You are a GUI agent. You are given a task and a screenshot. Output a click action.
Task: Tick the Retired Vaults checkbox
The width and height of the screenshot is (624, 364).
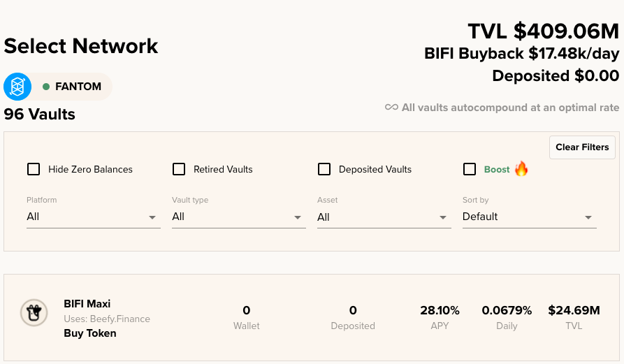[179, 169]
